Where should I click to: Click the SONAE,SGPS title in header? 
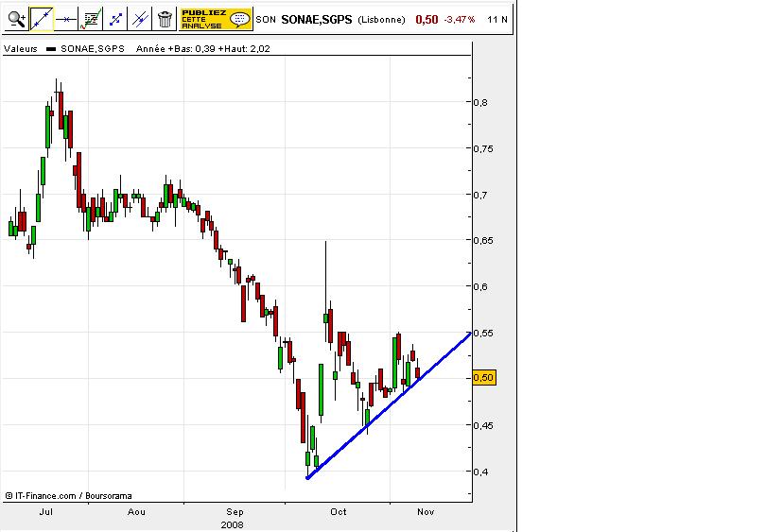click(x=317, y=20)
